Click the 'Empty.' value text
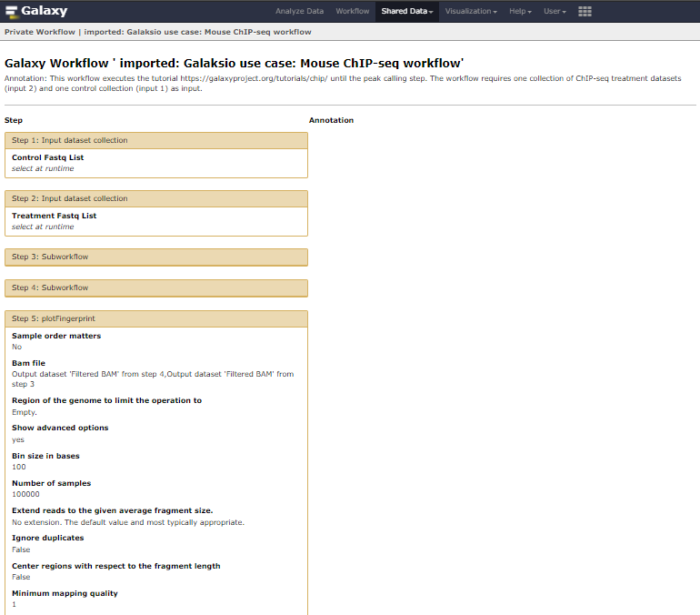The height and width of the screenshot is (615, 700). pyautogui.click(x=25, y=412)
